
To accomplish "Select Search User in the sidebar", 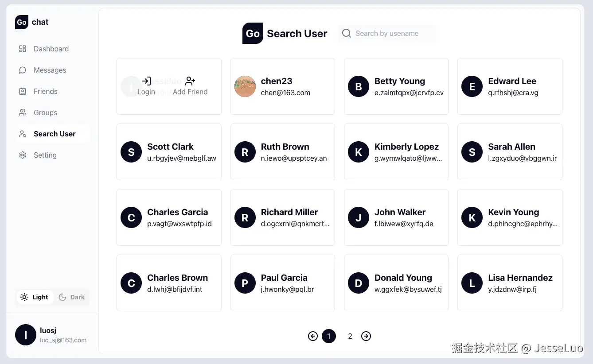I will click(52, 134).
